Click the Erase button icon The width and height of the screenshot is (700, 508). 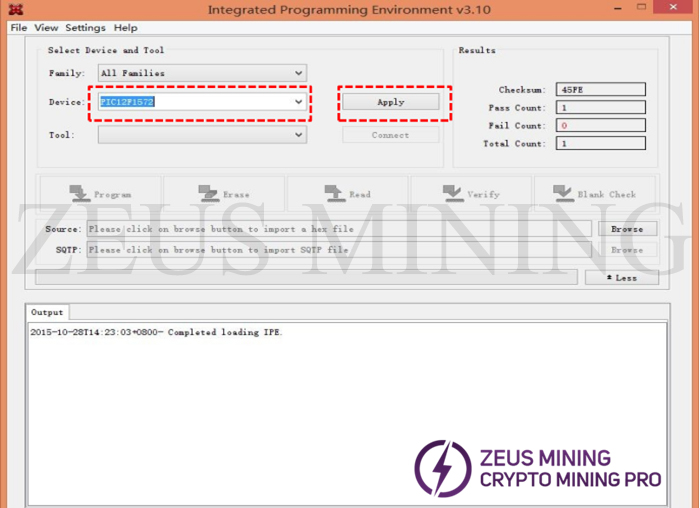pos(208,194)
